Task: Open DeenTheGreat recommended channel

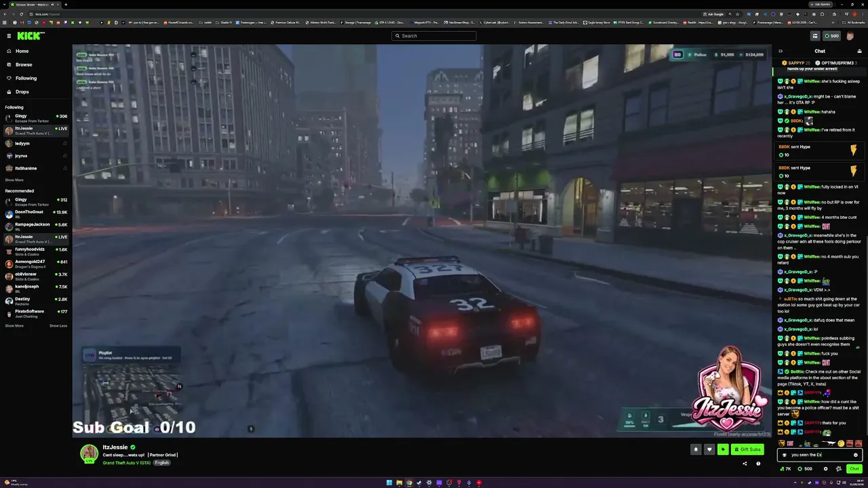Action: coord(35,213)
